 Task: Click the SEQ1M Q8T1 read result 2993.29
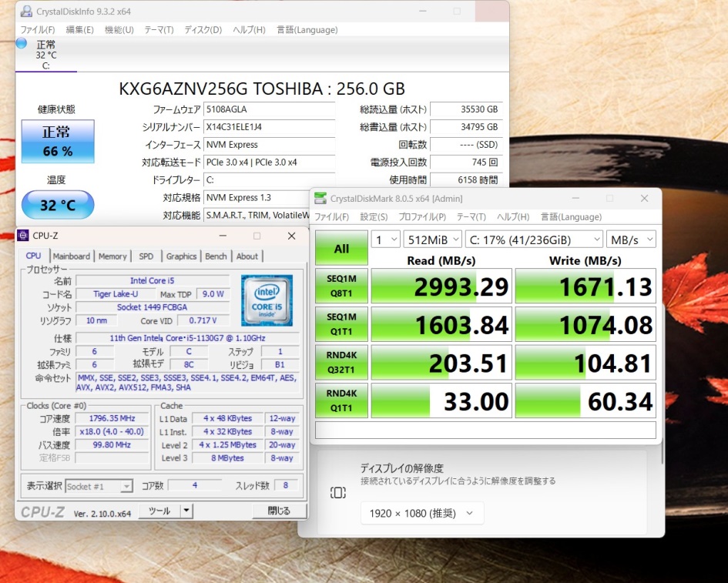[441, 286]
